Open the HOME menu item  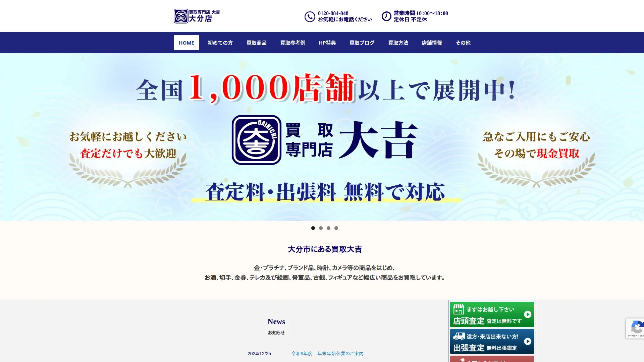[186, 43]
